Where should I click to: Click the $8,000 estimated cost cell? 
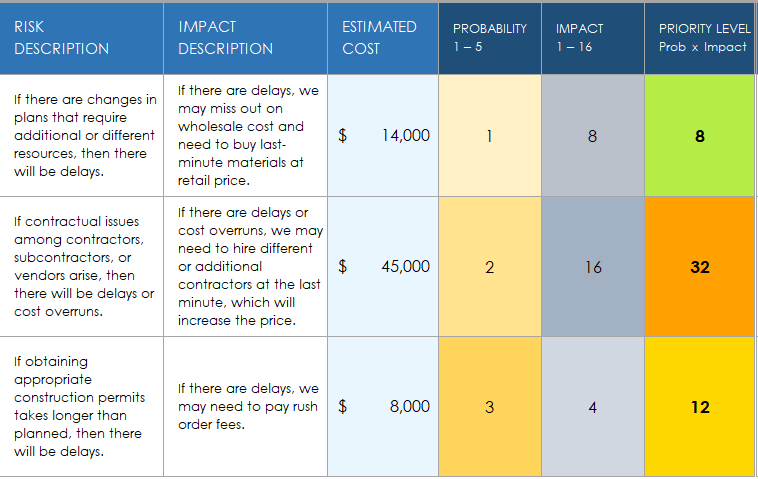pyautogui.click(x=382, y=407)
